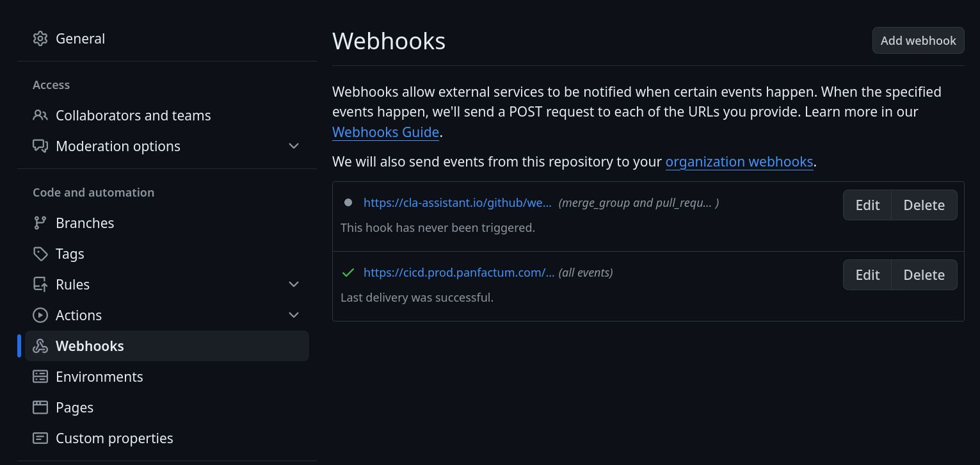Click the Rules icon in the sidebar
The height and width of the screenshot is (465, 980).
tap(40, 284)
